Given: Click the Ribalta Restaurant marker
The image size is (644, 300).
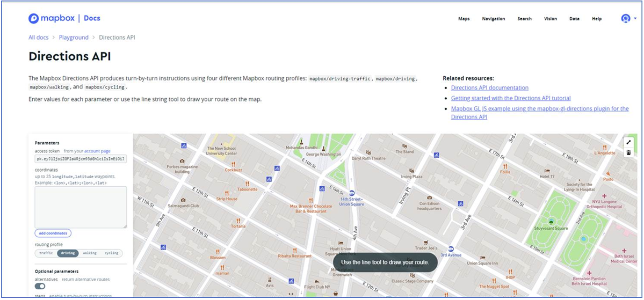Looking at the screenshot, I should pos(294,250).
